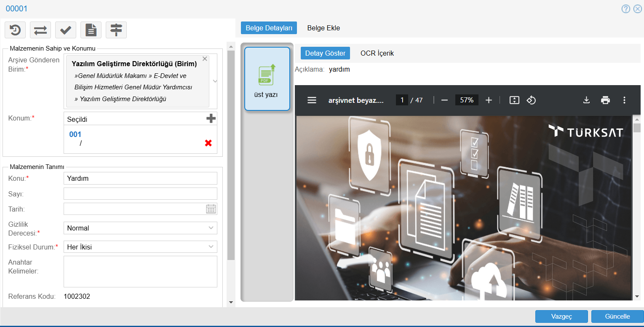Click the transfer arrows toolbar icon
This screenshot has height=327, width=644.
(40, 30)
